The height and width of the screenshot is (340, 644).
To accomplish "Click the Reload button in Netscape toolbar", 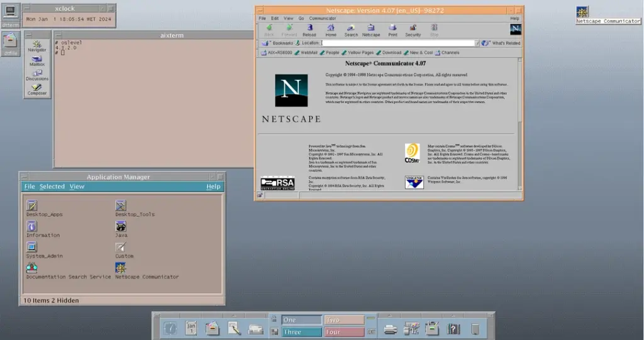I will coord(309,30).
